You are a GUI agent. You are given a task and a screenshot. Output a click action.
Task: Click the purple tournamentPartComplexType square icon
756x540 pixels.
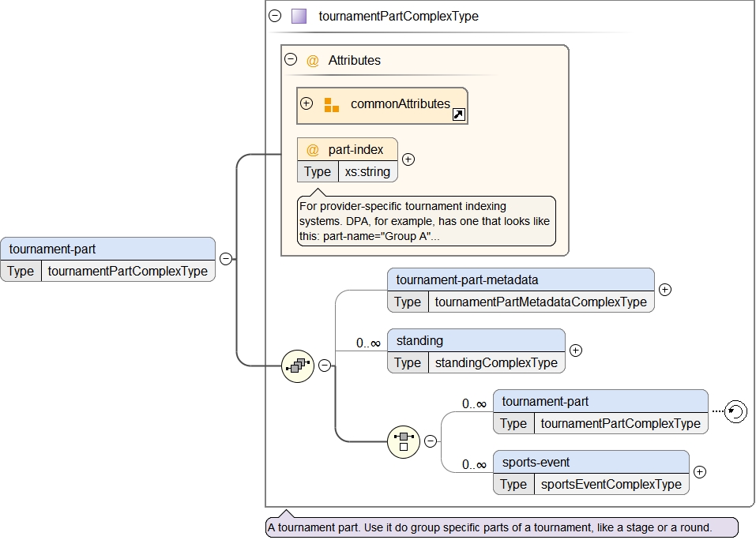click(299, 16)
